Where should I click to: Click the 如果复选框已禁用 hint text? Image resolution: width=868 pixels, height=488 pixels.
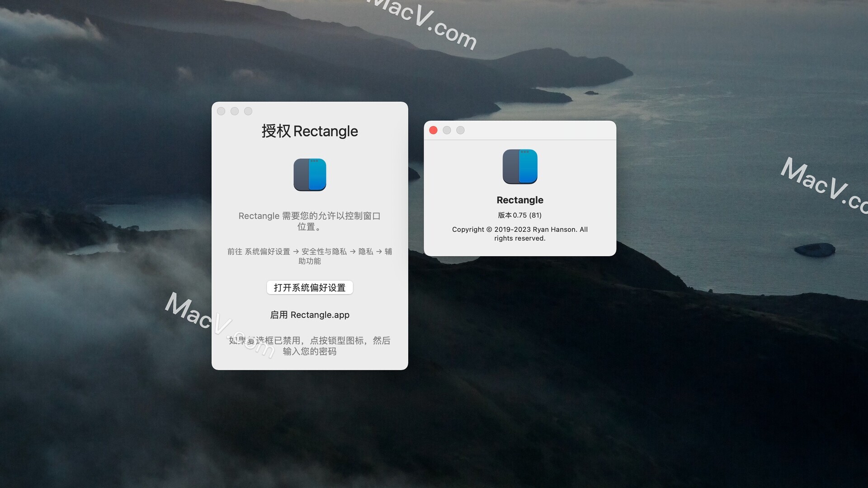coord(310,346)
